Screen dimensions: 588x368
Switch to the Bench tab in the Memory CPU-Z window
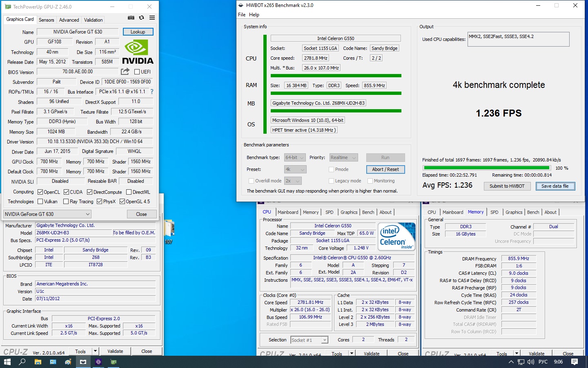pos(533,212)
